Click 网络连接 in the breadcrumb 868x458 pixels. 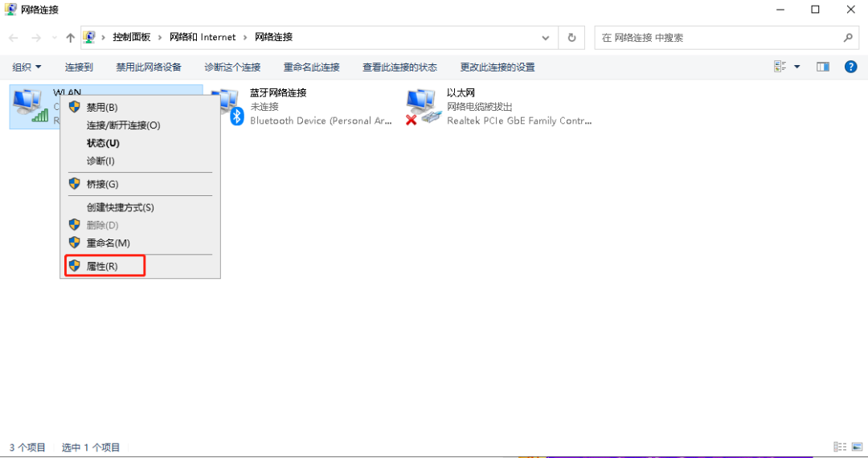coord(273,37)
